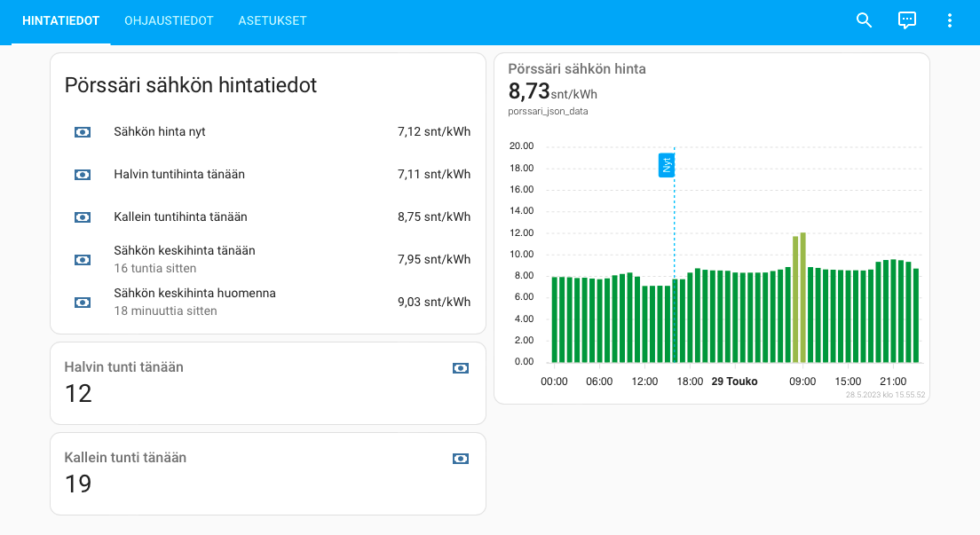The height and width of the screenshot is (535, 980).
Task: Open the Assist chat bubble icon
Action: pyautogui.click(x=906, y=20)
